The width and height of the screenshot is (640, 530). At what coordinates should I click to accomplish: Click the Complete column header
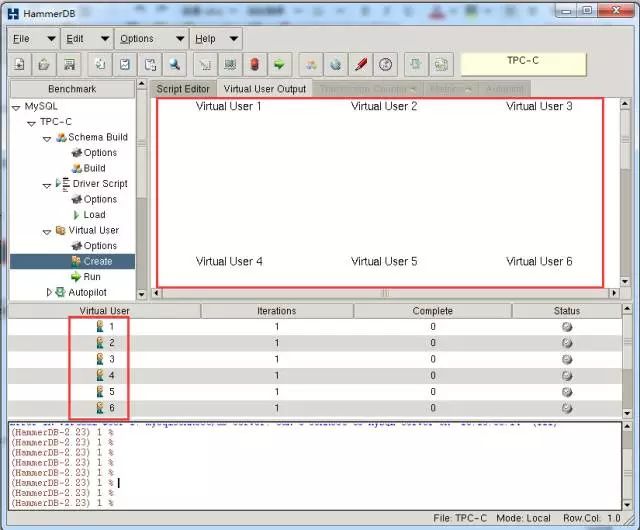433,311
